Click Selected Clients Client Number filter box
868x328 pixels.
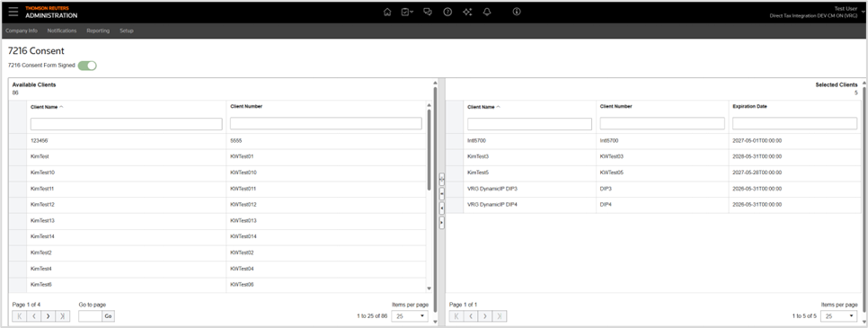tap(662, 123)
